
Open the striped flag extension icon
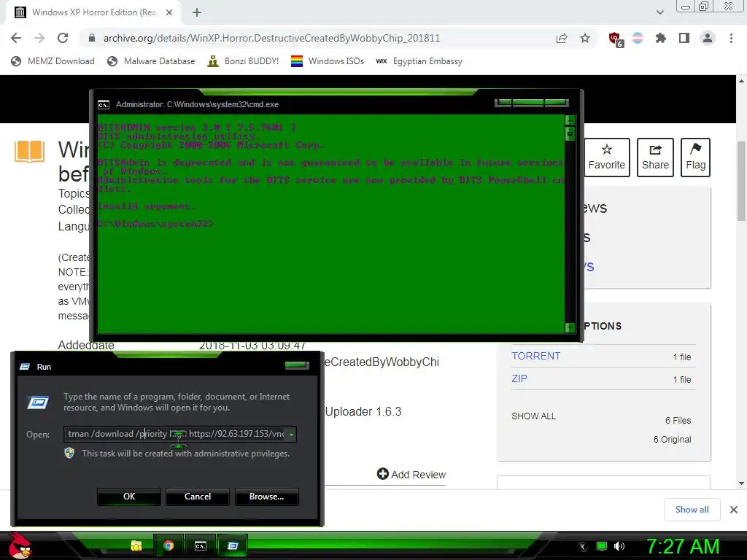click(638, 38)
